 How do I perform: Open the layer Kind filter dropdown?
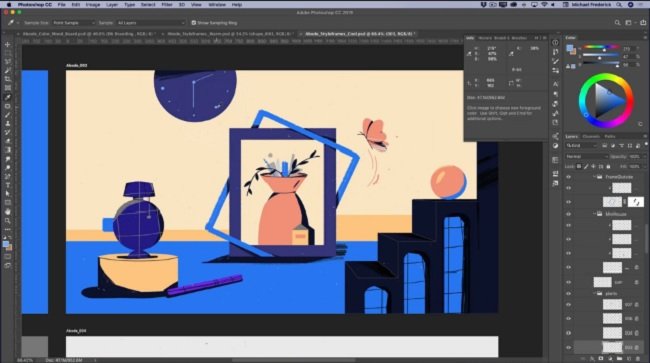(x=582, y=146)
